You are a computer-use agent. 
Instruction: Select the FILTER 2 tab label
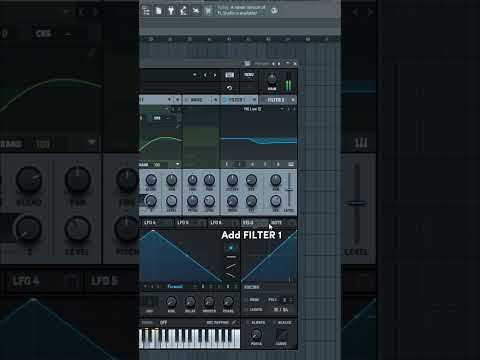[276, 100]
